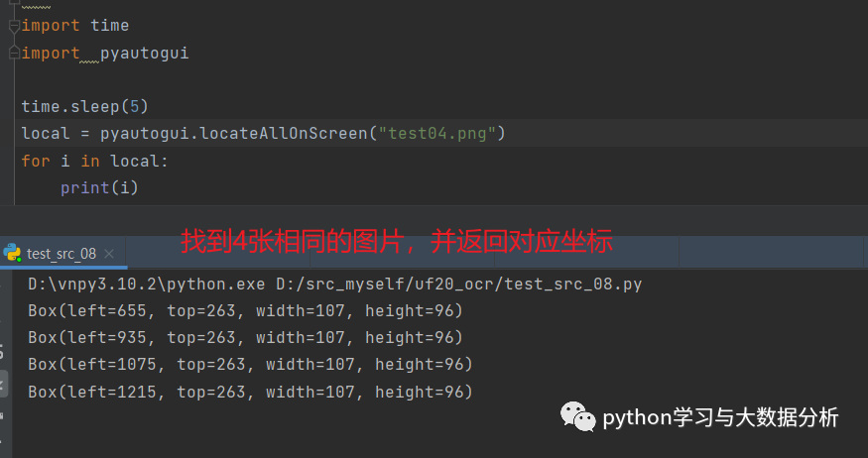
Task: Place cursor on the time.sleep(5) line
Action: 84,106
